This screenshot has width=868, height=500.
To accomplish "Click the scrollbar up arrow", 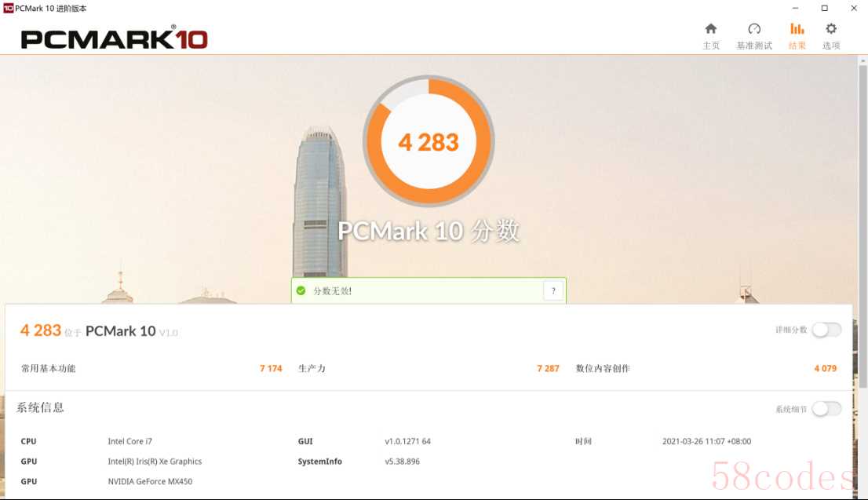I will click(863, 60).
